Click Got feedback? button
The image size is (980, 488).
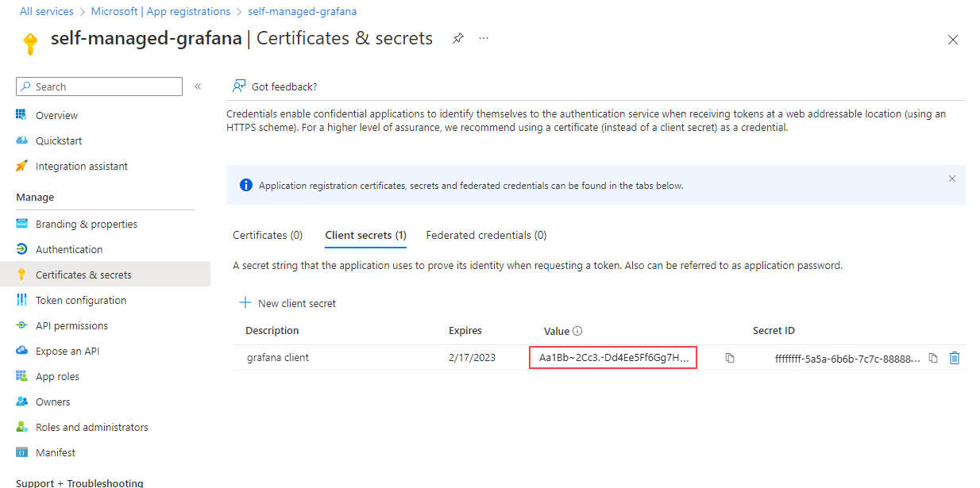tap(275, 86)
